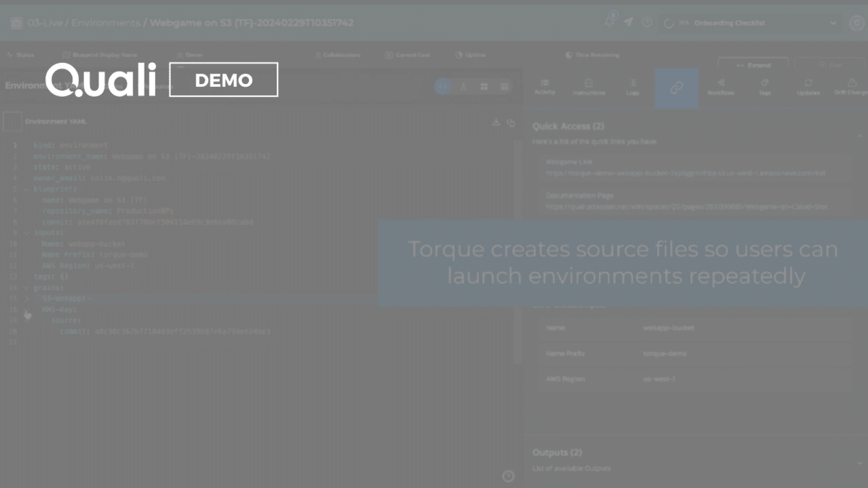Click the Extend button
This screenshot has height=488, width=868.
click(753, 65)
